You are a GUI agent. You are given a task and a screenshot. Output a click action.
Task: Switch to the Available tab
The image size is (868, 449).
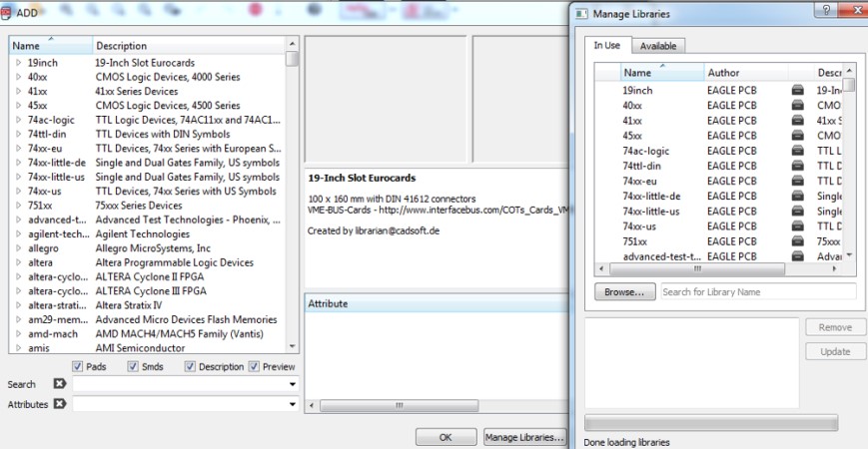point(658,46)
